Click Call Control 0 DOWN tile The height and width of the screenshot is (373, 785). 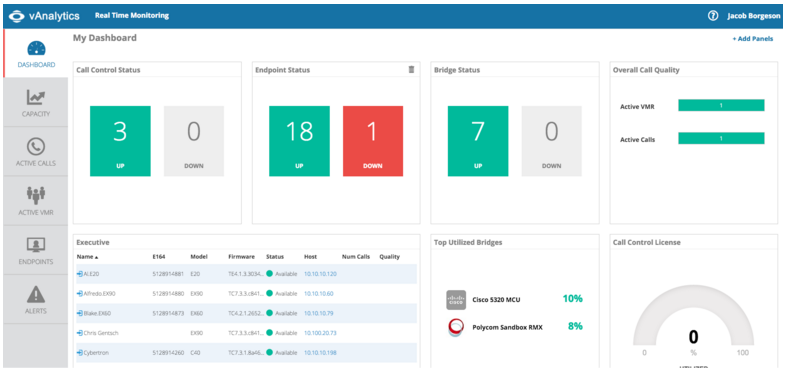[x=194, y=141]
